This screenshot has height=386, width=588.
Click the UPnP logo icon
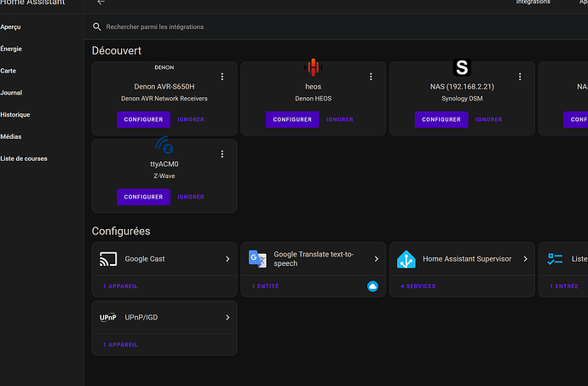(108, 317)
